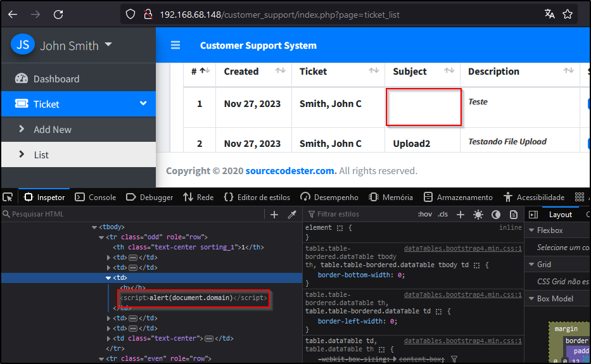Collapse the Flexbox section
Screen dimensions: 591x364
pos(531,230)
